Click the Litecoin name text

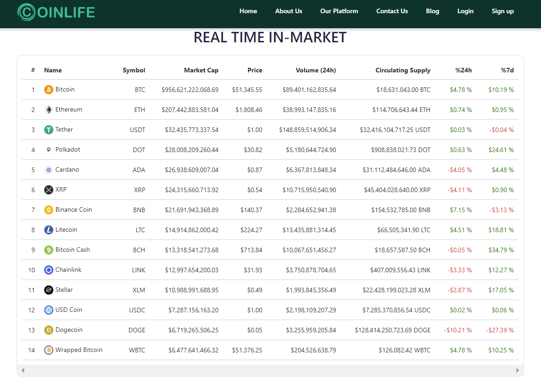[66, 229]
